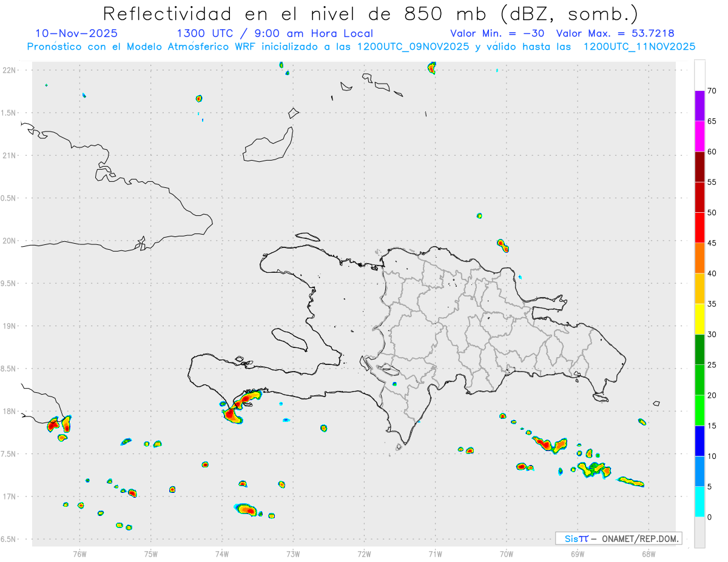Select the dark maroon 55–60 dBZ colorbar segment
This screenshot has height=562, width=728.
699,167
